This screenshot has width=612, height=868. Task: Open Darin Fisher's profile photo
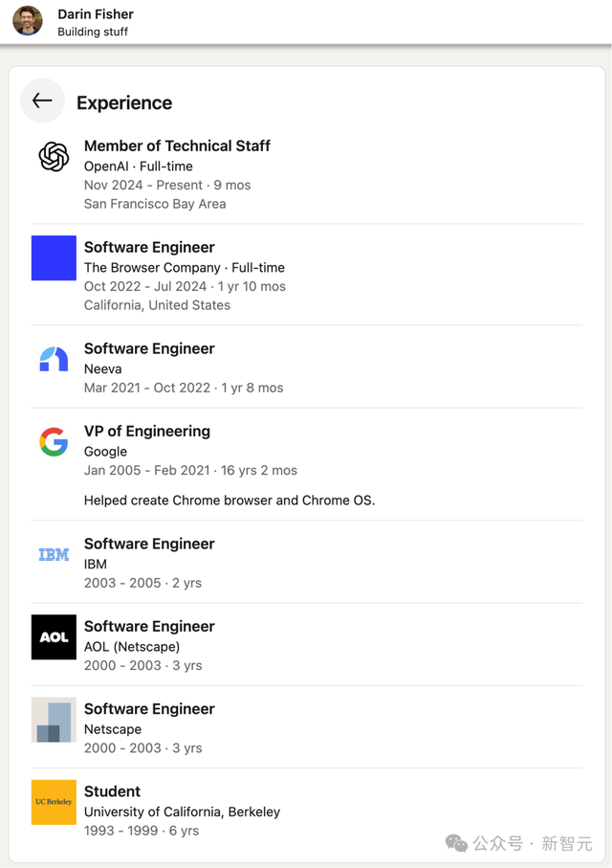(28, 21)
